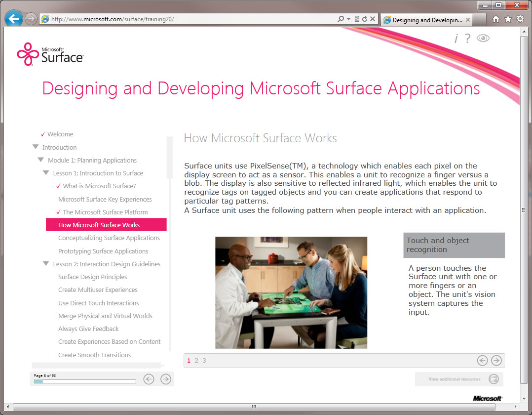Screen dimensions: 532x415
Task: Stop loading with the address bar X
Action: click(x=373, y=19)
